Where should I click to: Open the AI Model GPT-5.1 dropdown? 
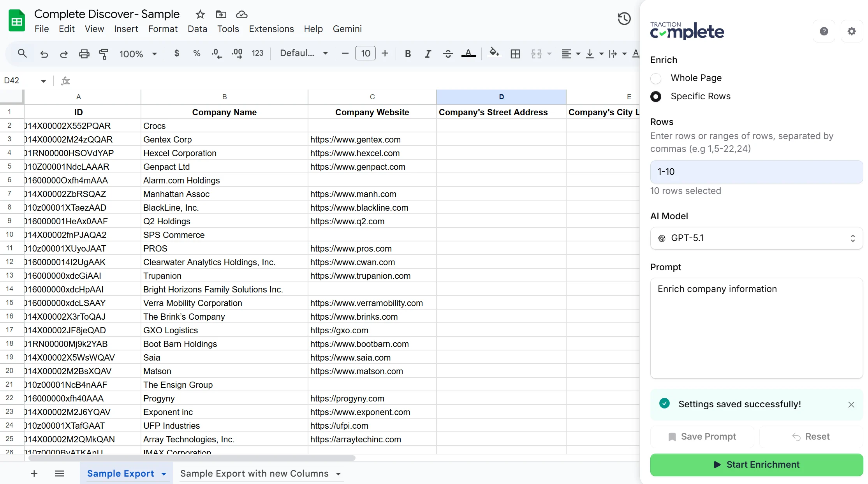coord(756,238)
